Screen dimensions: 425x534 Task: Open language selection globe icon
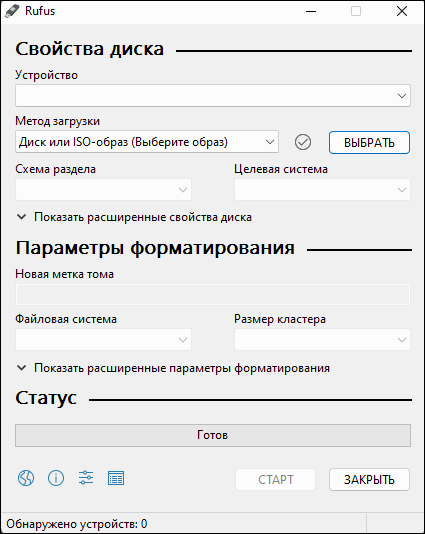(x=26, y=478)
